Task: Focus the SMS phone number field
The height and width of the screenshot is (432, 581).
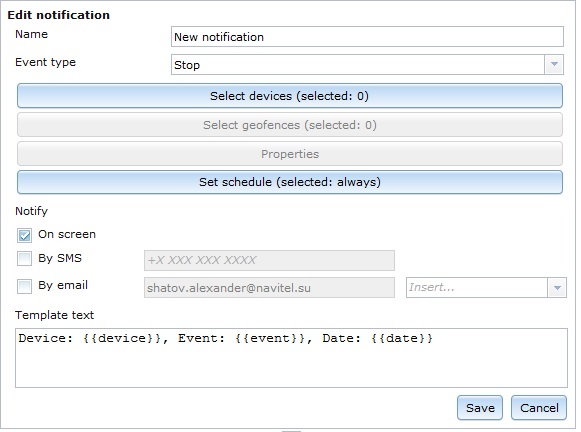Action: coord(269,260)
